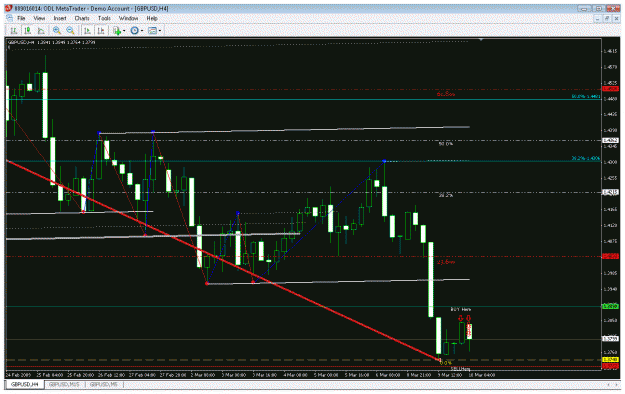The width and height of the screenshot is (625, 394).
Task: Select the bar chart style icon
Action: [x=14, y=31]
